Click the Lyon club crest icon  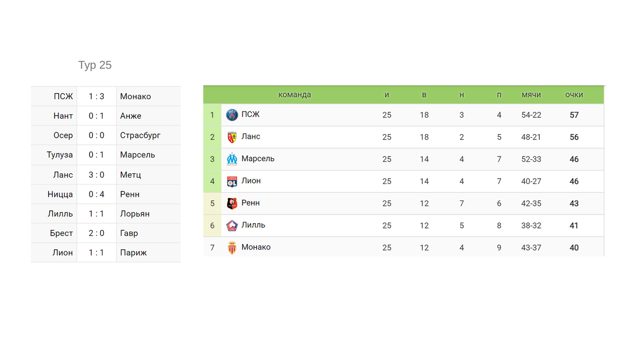pos(232,181)
